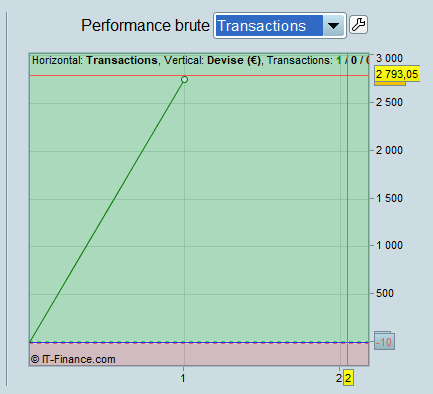Click the 1 000 vertical axis value
Image resolution: width=433 pixels, height=394 pixels.
pos(389,246)
